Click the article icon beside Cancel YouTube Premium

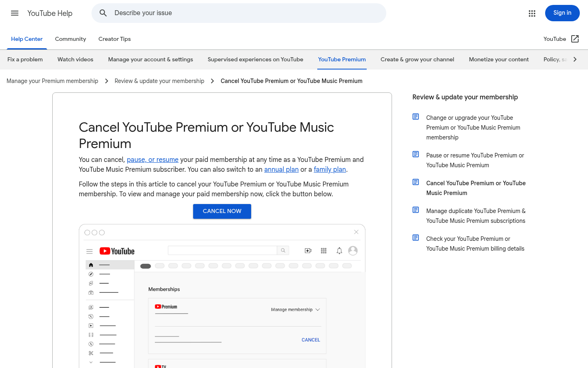point(416,182)
